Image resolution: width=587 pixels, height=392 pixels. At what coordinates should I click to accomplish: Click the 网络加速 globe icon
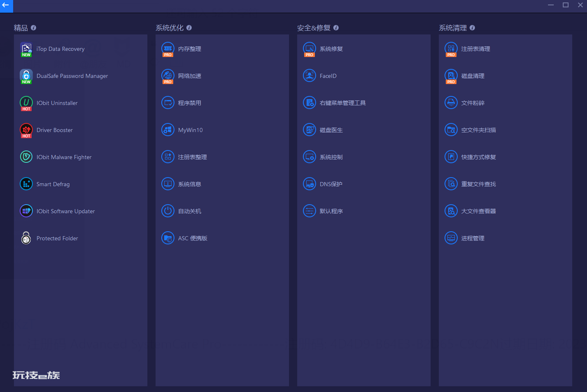click(168, 76)
